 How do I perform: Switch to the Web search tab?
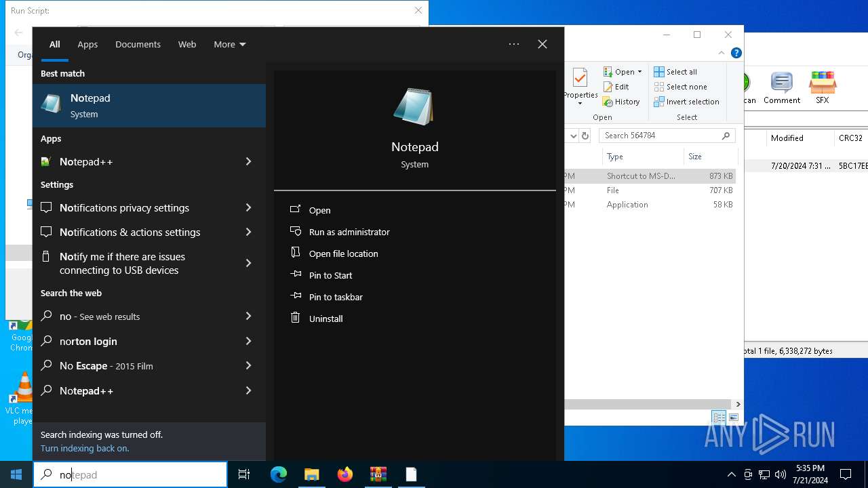click(x=187, y=44)
